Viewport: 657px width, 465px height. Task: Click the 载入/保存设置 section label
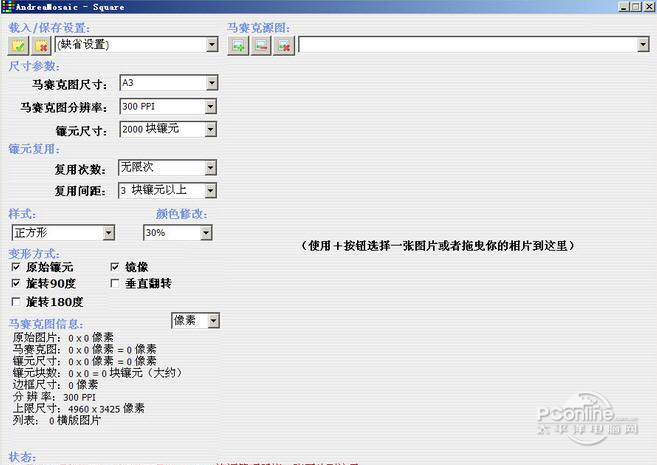pos(49,28)
